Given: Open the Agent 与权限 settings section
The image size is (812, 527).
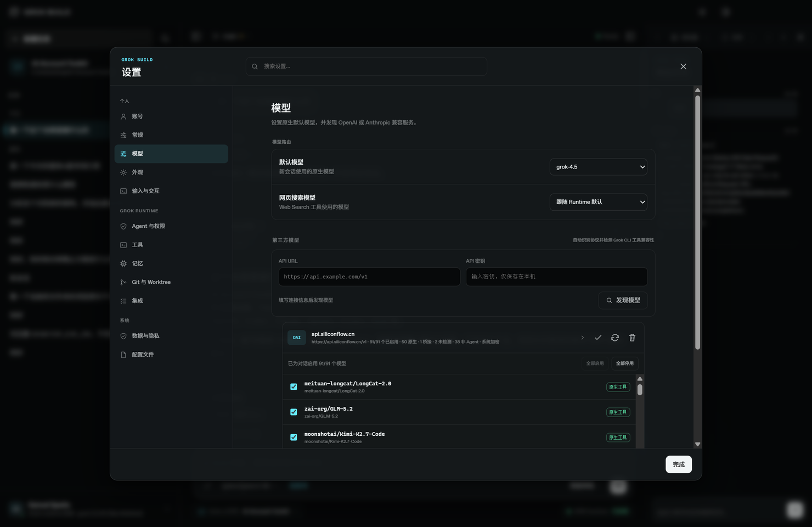Looking at the screenshot, I should click(x=171, y=226).
